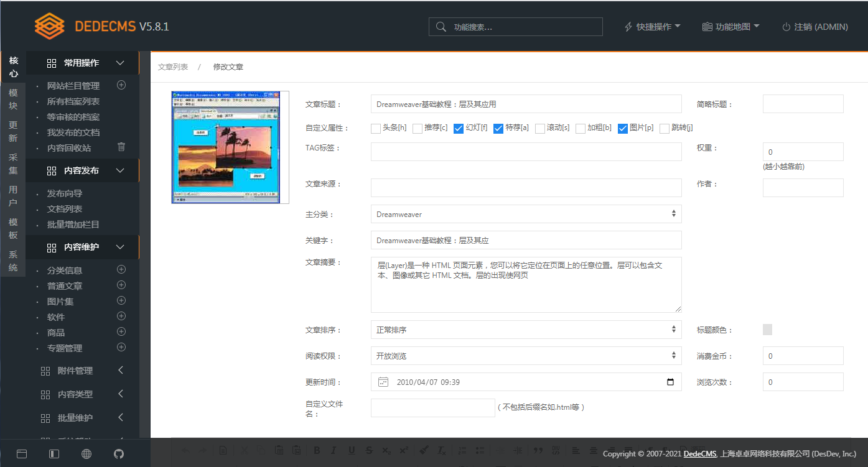The image size is (868, 467).
Task: Open the 标题颜色 color swatch
Action: [767, 330]
